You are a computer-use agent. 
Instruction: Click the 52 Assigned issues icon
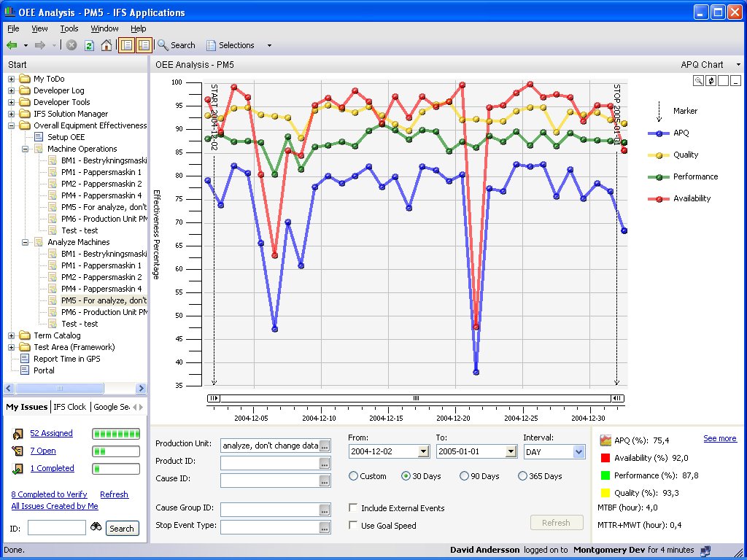(18, 434)
